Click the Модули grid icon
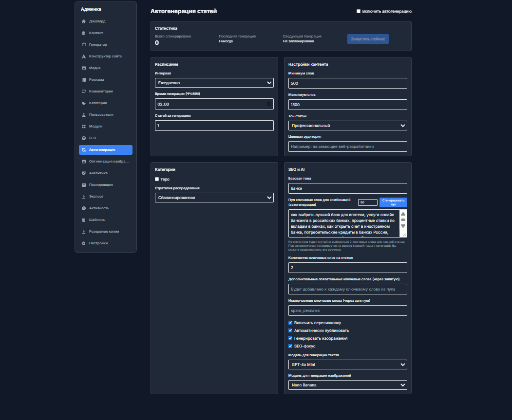The image size is (512, 420). [84, 127]
